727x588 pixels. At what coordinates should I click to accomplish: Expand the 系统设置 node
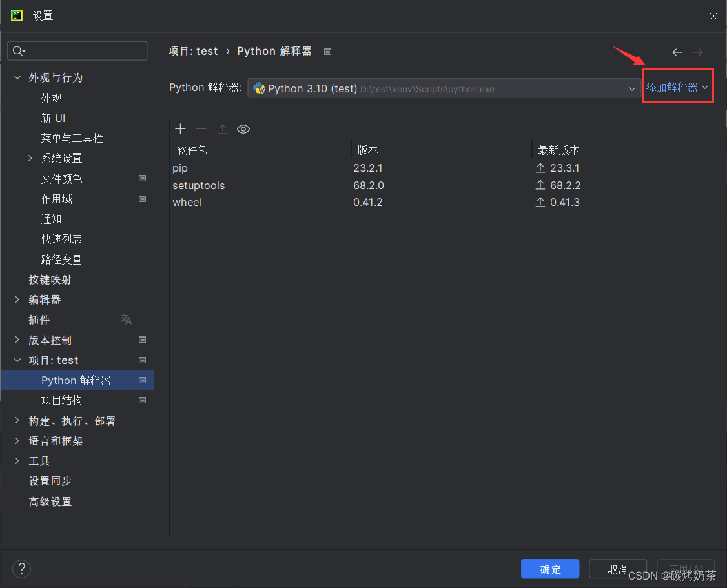coord(30,158)
